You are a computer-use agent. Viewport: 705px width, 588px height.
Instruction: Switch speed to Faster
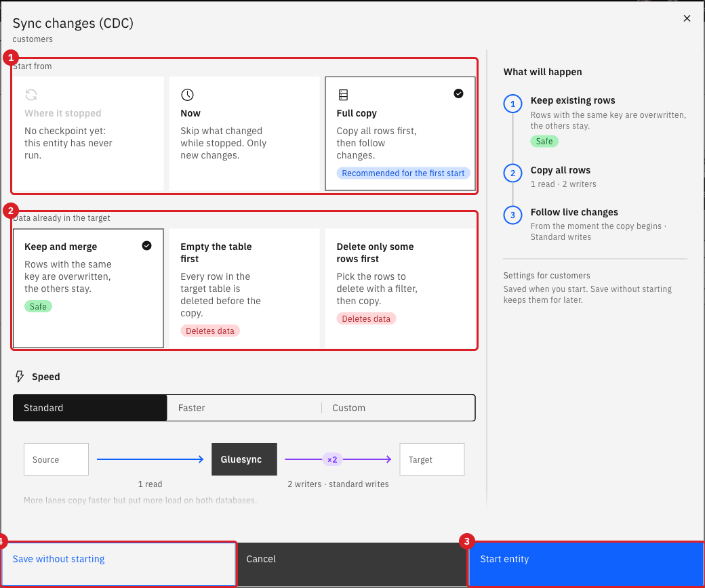click(x=244, y=408)
